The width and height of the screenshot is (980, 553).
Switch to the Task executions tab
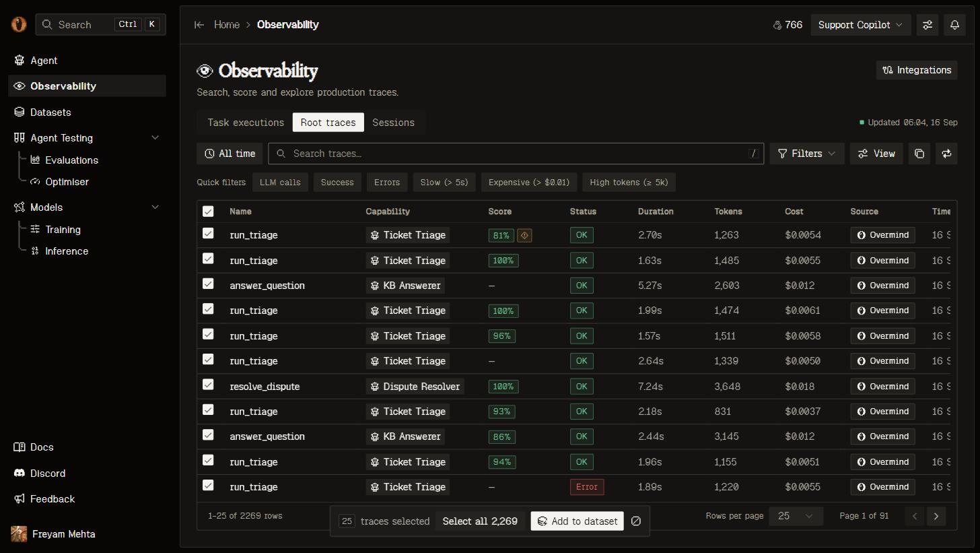click(x=246, y=123)
